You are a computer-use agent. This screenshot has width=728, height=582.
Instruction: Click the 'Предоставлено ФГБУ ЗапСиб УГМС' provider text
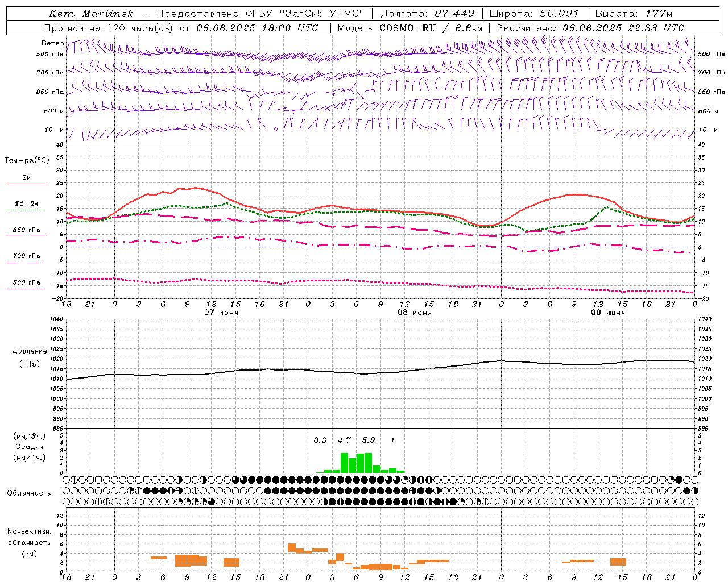260,14
